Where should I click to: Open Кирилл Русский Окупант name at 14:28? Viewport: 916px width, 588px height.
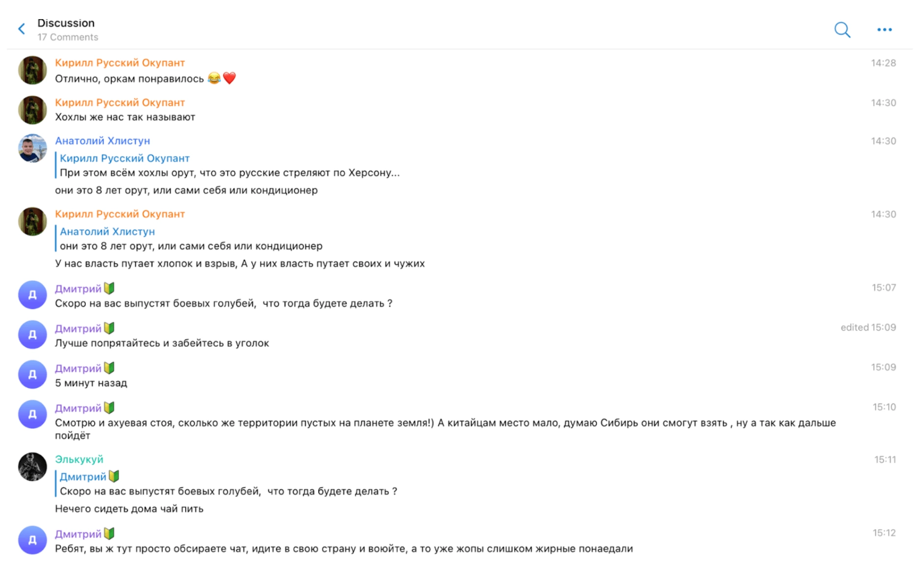point(120,63)
